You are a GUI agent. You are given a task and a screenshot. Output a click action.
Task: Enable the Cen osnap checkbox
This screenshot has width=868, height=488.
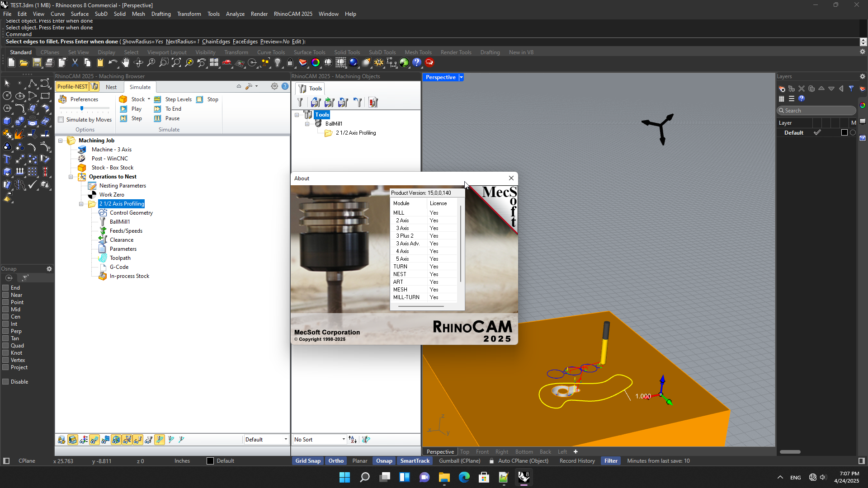tap(5, 317)
